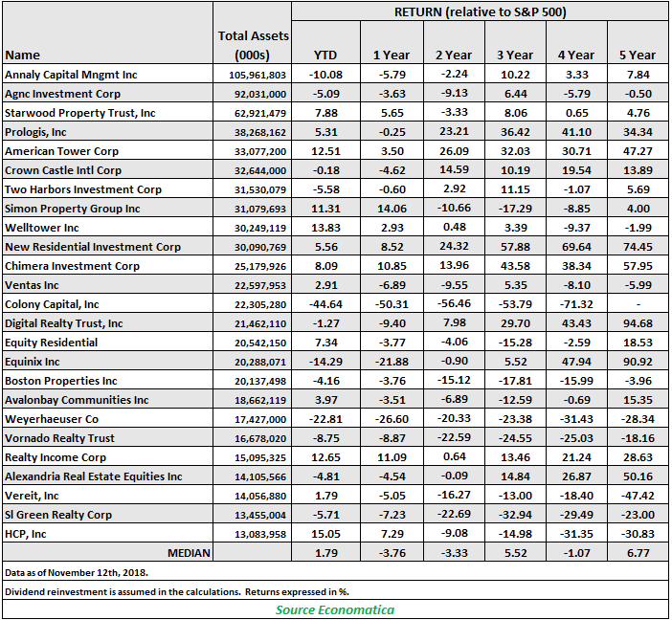Select American Tower 5 Year return 47.27
Image resolution: width=672 pixels, height=620 pixels.
click(x=638, y=151)
